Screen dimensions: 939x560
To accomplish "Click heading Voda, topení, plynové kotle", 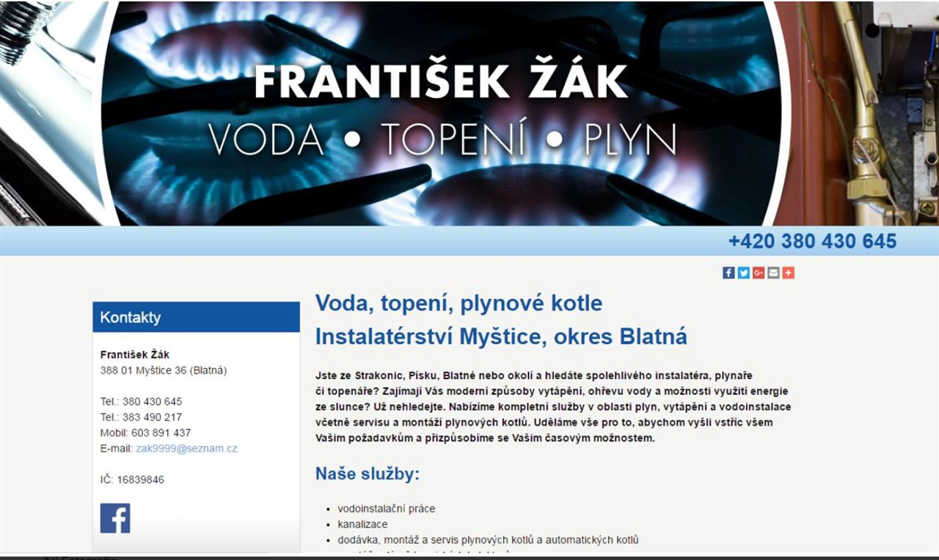I will pos(458,303).
